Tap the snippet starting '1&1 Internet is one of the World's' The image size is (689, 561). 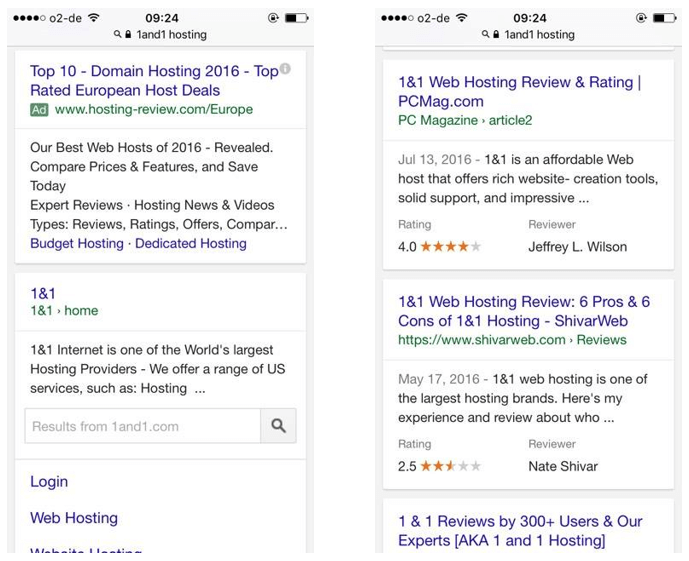pyautogui.click(x=157, y=369)
